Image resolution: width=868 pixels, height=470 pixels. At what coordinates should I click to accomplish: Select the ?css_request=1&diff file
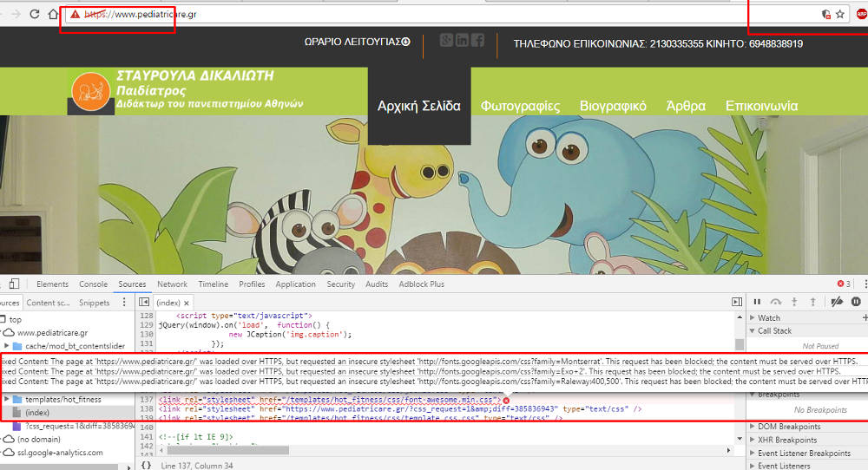pyautogui.click(x=80, y=427)
